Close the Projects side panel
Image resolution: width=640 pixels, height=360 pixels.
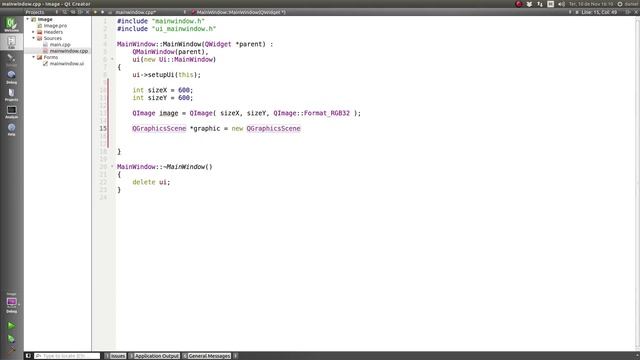tap(87, 12)
